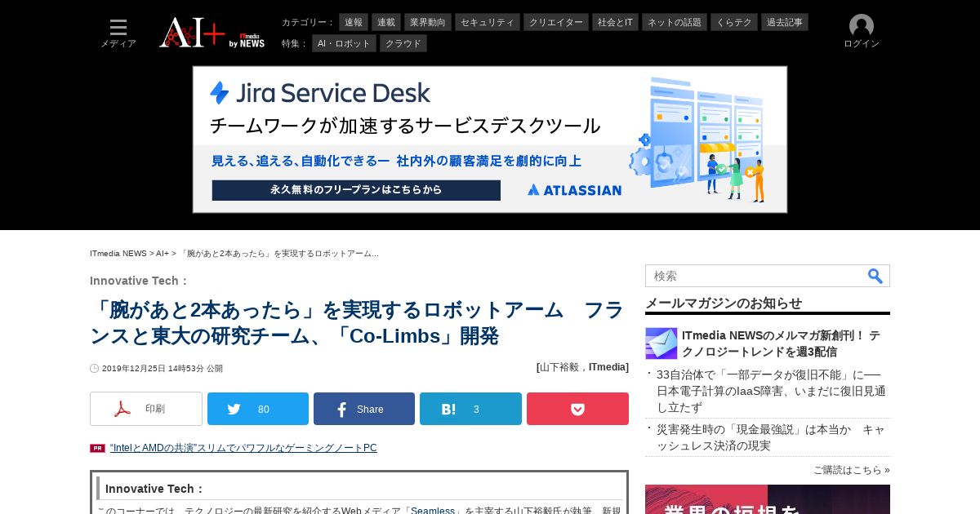The width and height of the screenshot is (980, 514).
Task: Select the 社会とIT category
Action: click(x=615, y=22)
